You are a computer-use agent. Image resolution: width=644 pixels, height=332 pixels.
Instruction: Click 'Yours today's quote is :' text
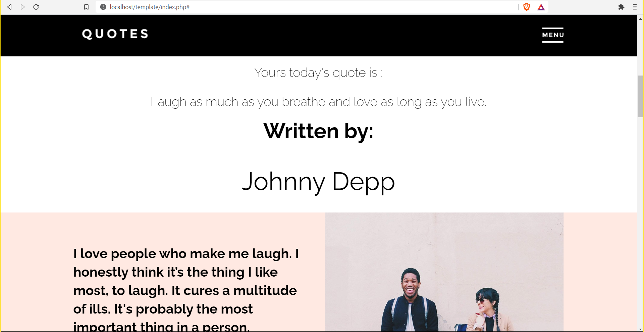click(x=318, y=73)
